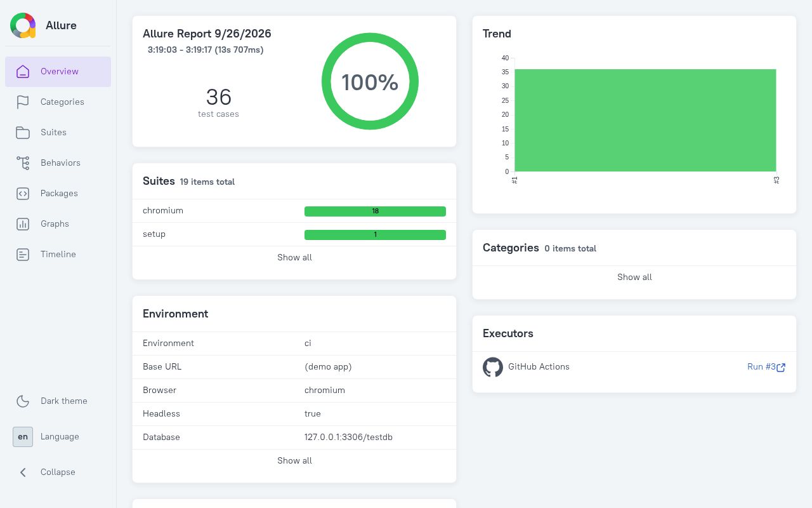Click the Language label in sidebar
The width and height of the screenshot is (812, 508).
pyautogui.click(x=60, y=437)
